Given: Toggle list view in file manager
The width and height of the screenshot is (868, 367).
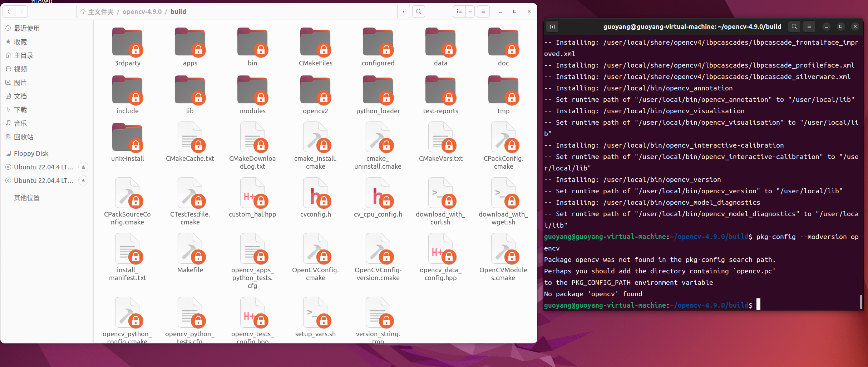Looking at the screenshot, I should click(459, 11).
